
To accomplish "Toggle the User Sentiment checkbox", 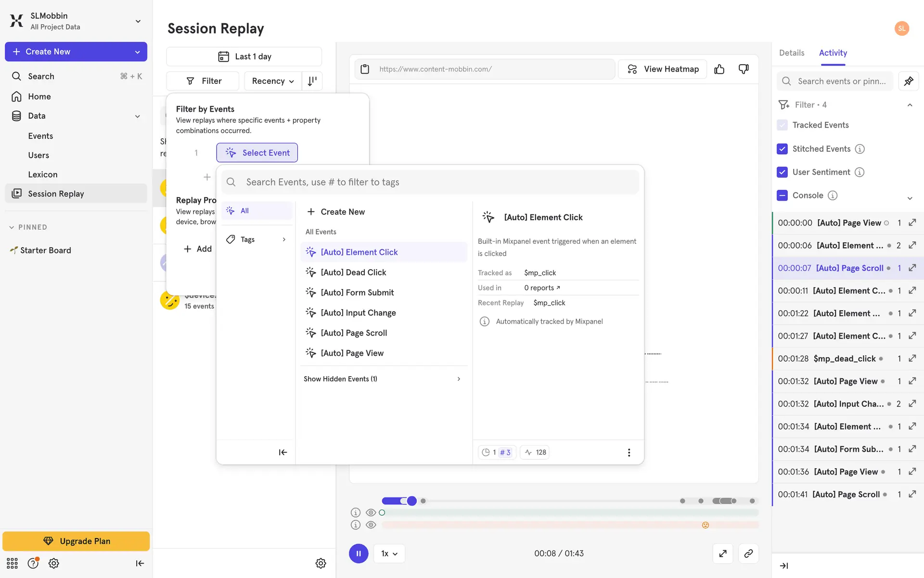I will (x=782, y=172).
